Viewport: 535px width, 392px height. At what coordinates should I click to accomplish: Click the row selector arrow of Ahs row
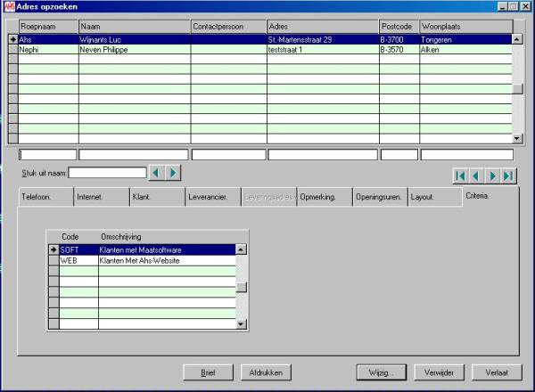click(13, 39)
